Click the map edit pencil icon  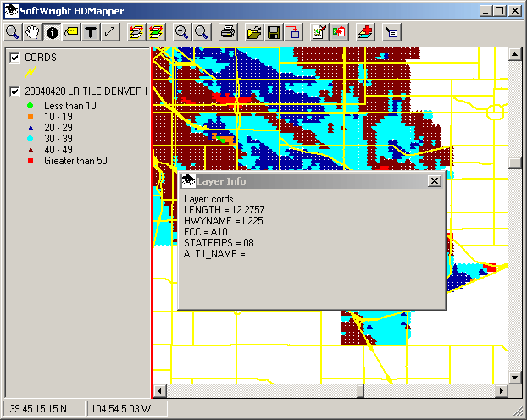tap(319, 32)
